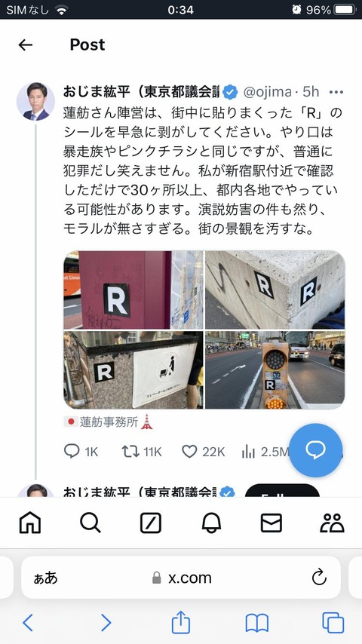
Task: Tap the x.com address bar field
Action: click(x=181, y=578)
